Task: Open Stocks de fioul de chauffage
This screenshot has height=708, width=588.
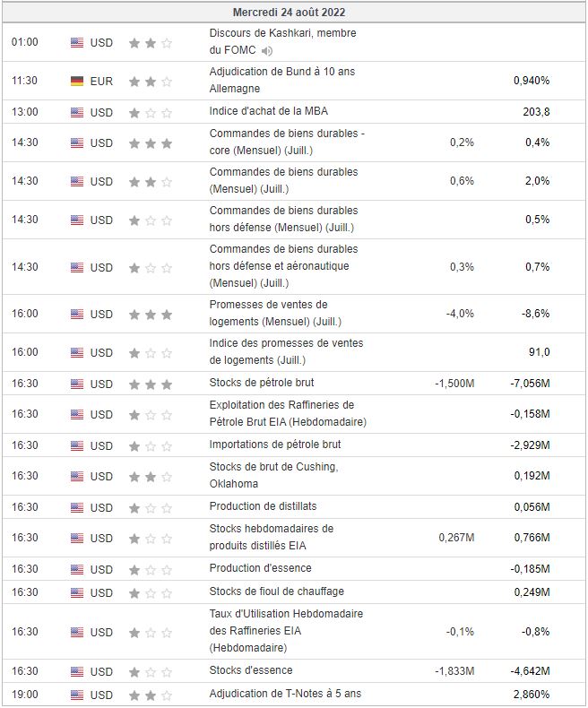Action: click(276, 591)
